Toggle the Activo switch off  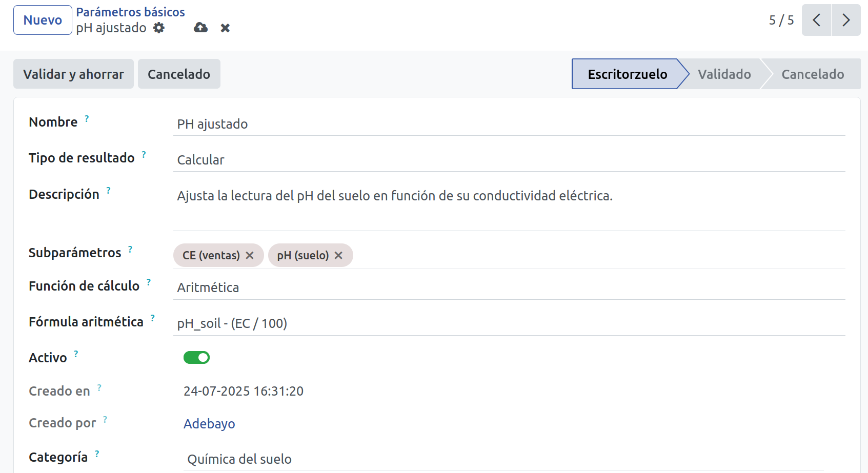pos(196,357)
